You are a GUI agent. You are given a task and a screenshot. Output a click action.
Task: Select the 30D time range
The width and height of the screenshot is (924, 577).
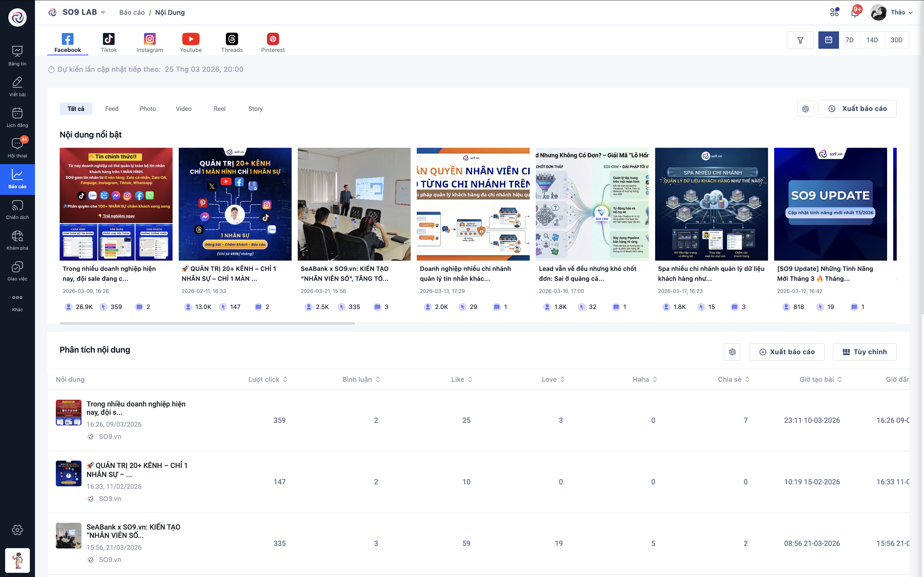point(896,40)
